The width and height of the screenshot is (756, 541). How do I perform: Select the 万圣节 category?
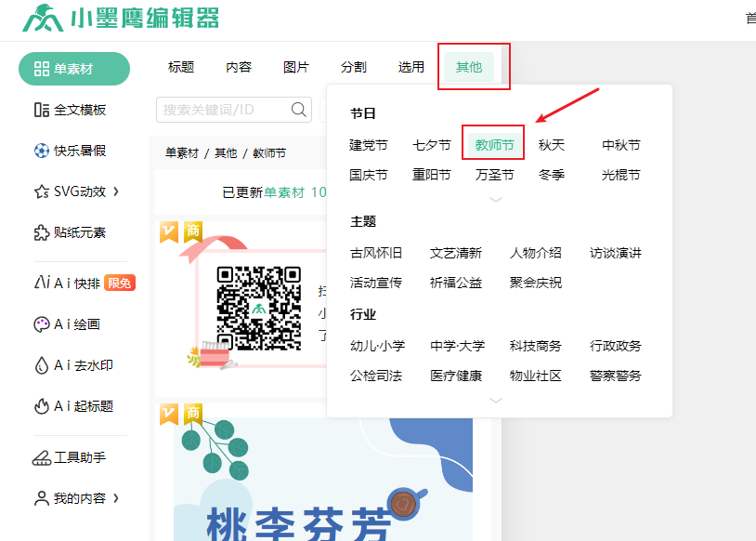(x=494, y=175)
